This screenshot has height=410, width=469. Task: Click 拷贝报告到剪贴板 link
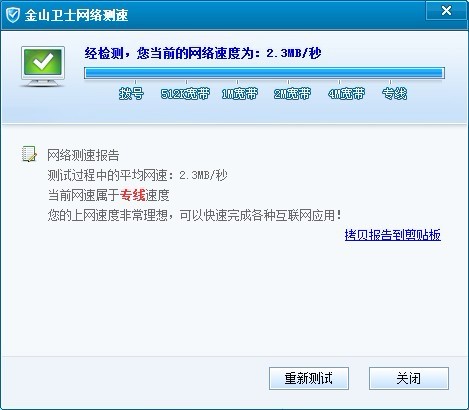[393, 235]
